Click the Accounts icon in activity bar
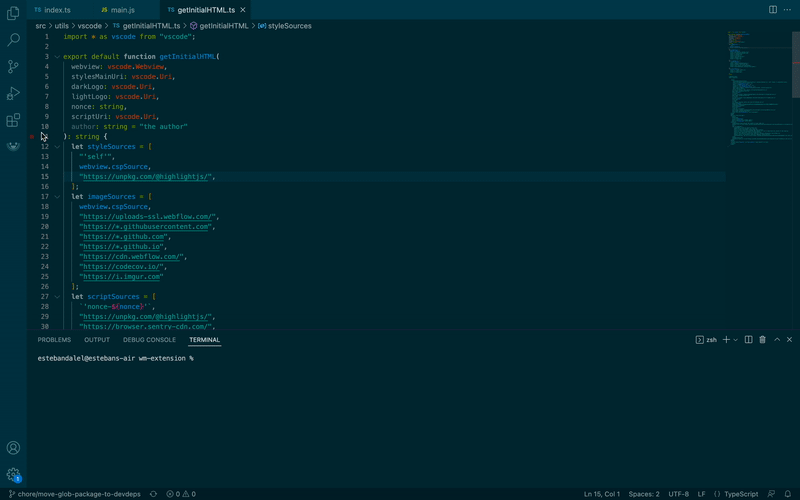 [13, 449]
